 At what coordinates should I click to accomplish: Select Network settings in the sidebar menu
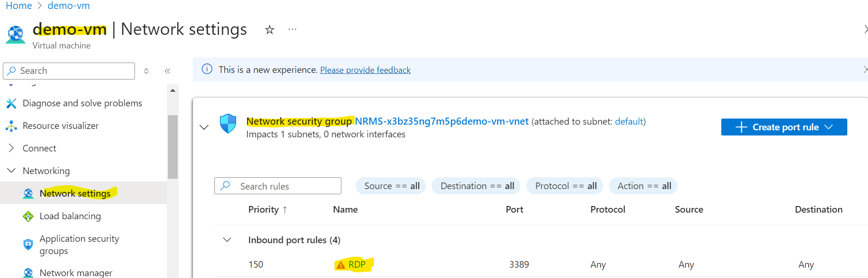click(x=75, y=193)
